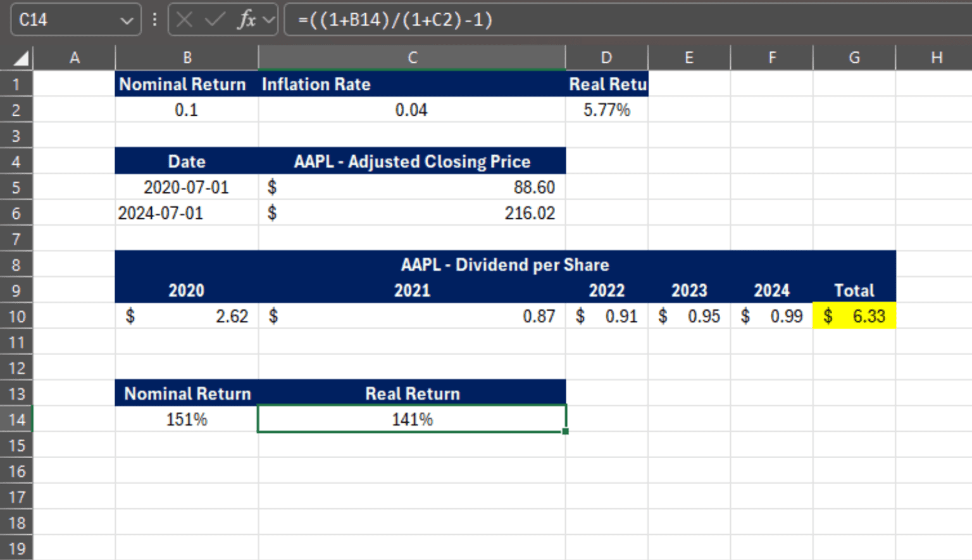Click the Nominal Return cell showing 151%
Image resolution: width=972 pixels, height=560 pixels.
186,418
